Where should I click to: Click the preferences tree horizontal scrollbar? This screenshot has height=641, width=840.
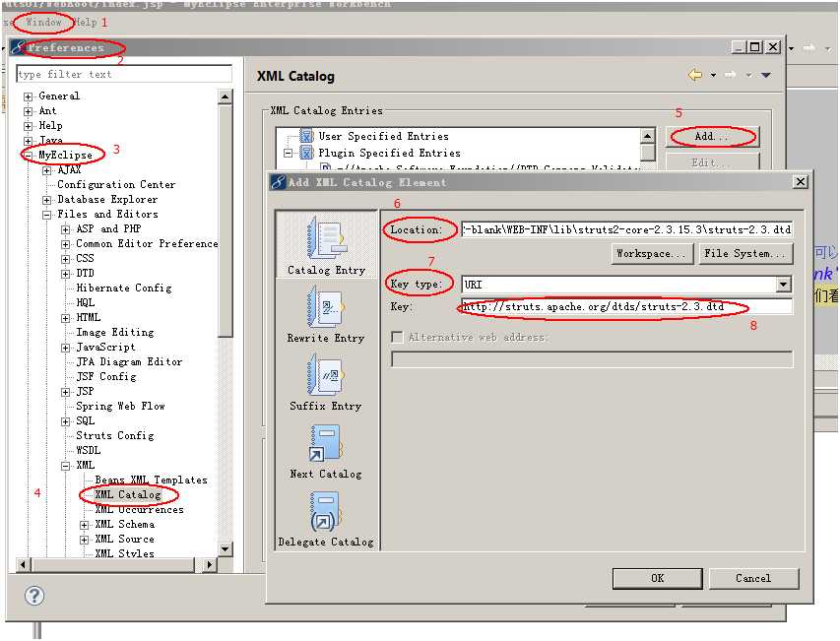click(113, 564)
